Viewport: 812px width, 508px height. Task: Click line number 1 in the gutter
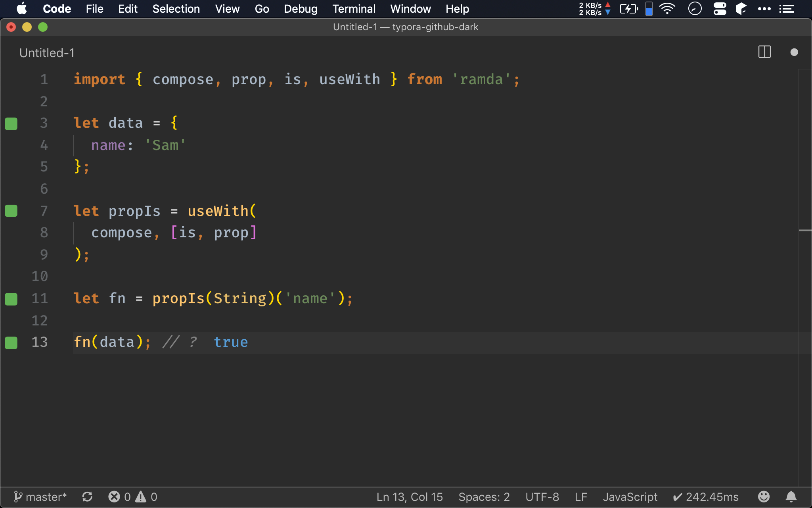pyautogui.click(x=44, y=79)
